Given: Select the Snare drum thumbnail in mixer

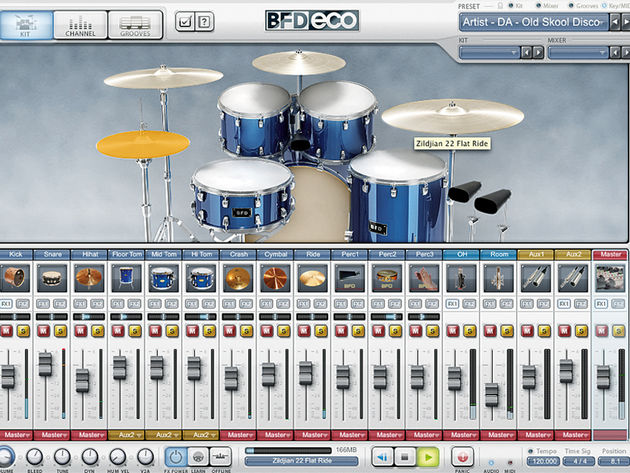Looking at the screenshot, I should [x=52, y=278].
